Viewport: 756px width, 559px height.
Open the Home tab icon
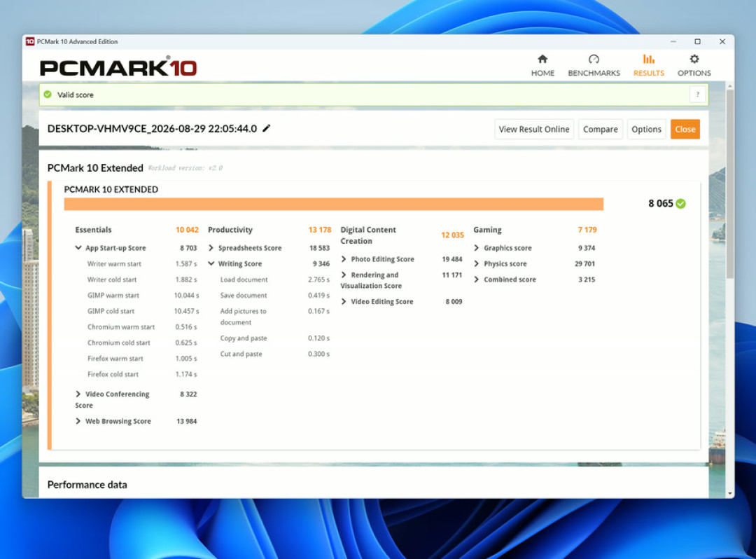542,60
